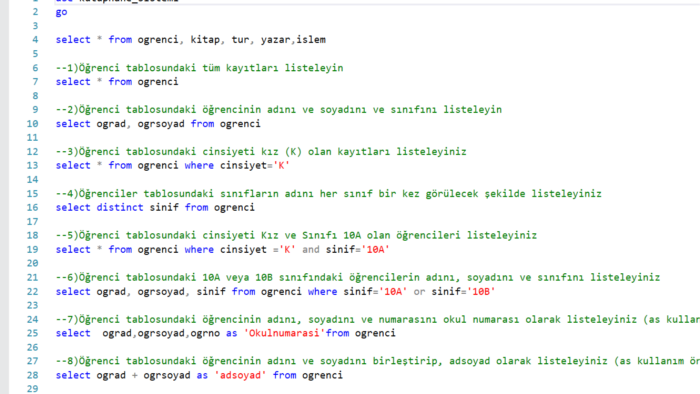Click line number 19 in the gutter

pos(32,249)
